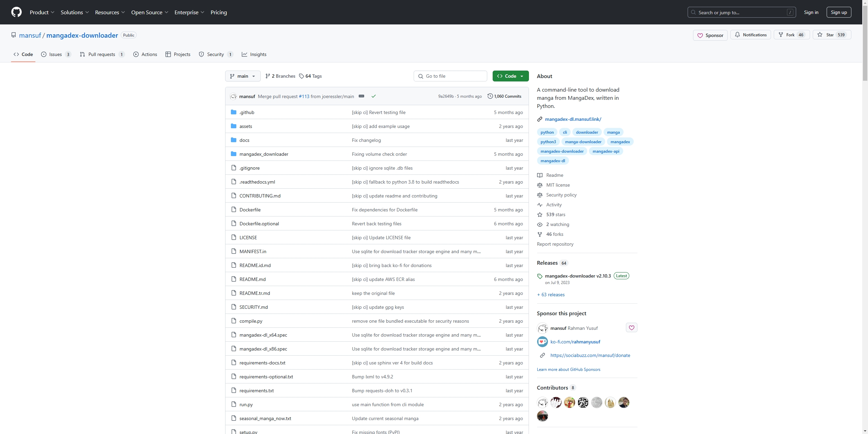Click the MIT license scale icon

click(x=540, y=185)
